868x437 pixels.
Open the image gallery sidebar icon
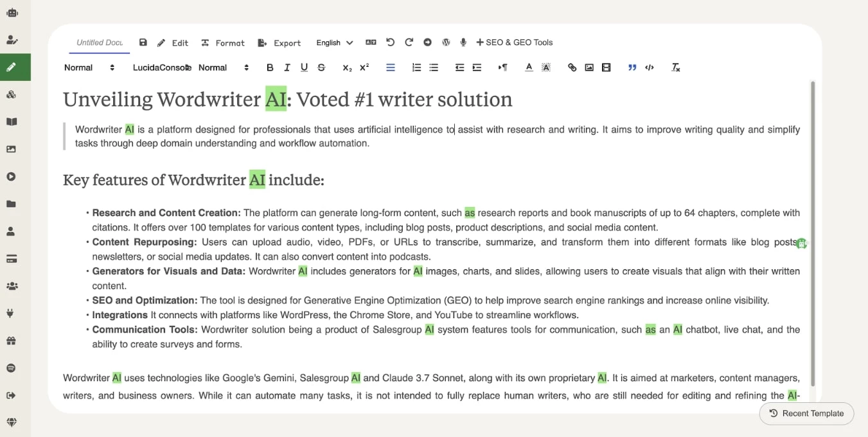(x=12, y=149)
